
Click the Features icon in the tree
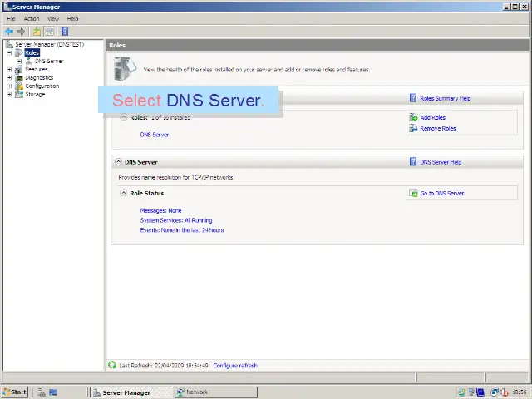19,70
